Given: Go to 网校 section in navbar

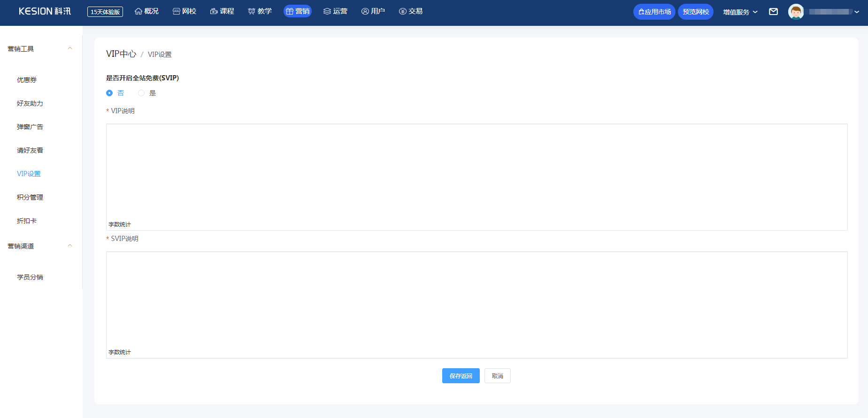Looking at the screenshot, I should tap(184, 11).
